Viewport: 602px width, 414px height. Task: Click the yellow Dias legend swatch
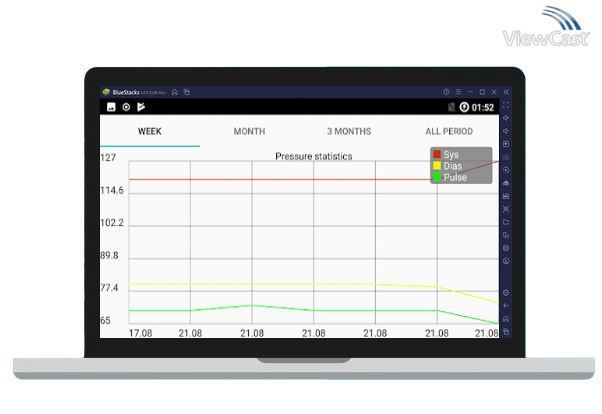(437, 166)
